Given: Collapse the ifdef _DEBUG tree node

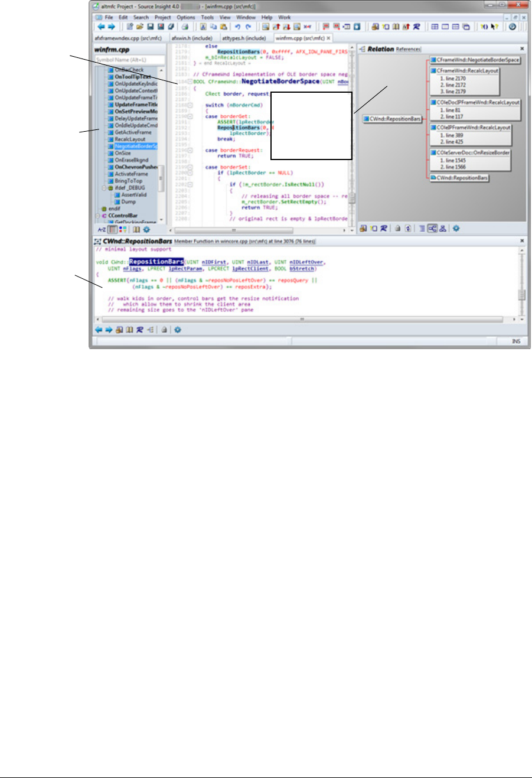Looking at the screenshot, I should pos(104,188).
